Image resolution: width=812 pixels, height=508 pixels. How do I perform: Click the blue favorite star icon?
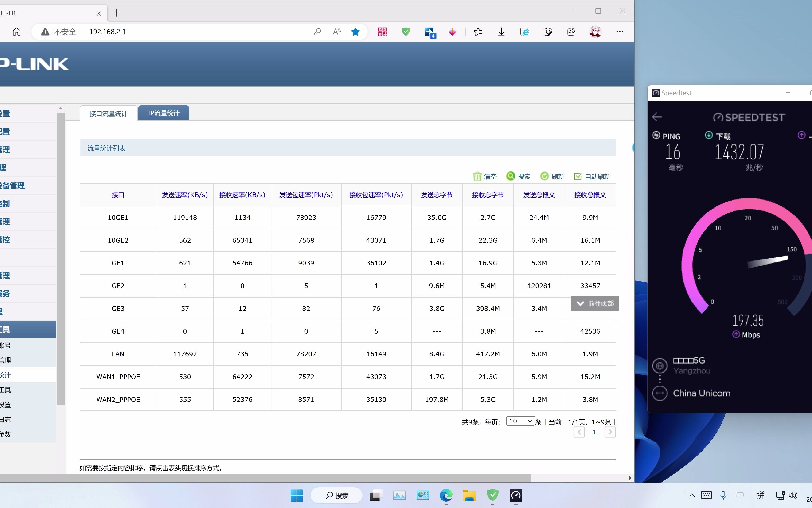click(x=355, y=32)
